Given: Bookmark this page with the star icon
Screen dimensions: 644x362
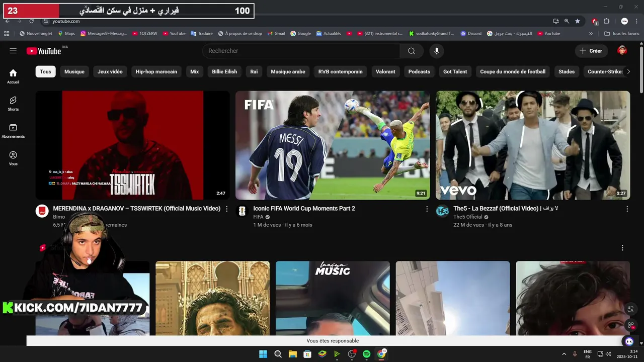Looking at the screenshot, I should pos(578,21).
